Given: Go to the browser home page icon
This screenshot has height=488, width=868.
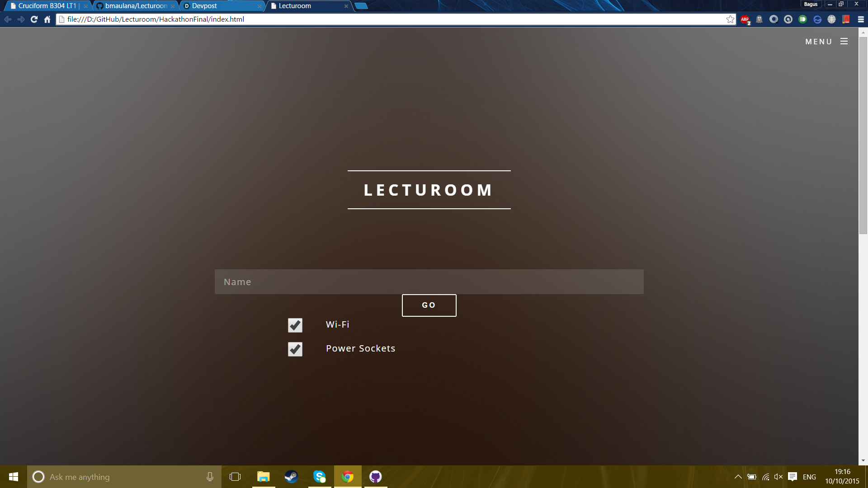Looking at the screenshot, I should pos(47,19).
